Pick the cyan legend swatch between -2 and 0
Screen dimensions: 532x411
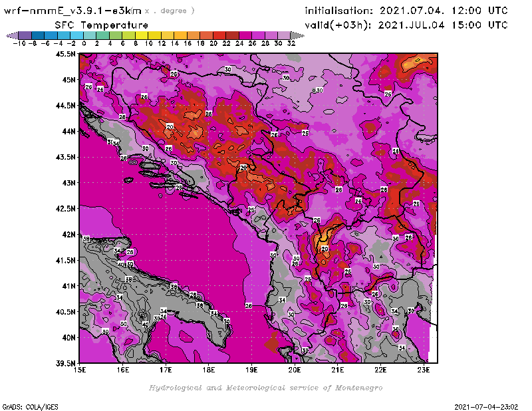tap(76, 35)
